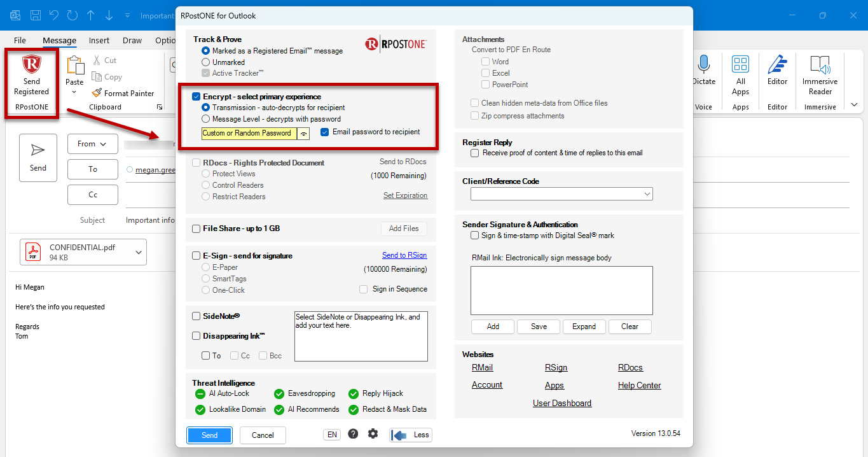Click the Format Painter icon

click(x=97, y=93)
